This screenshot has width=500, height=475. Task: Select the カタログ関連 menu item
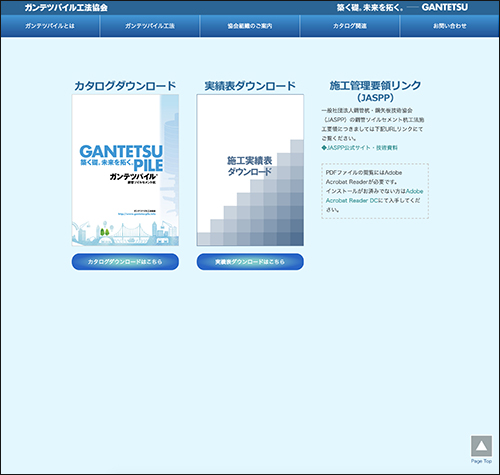(x=350, y=26)
